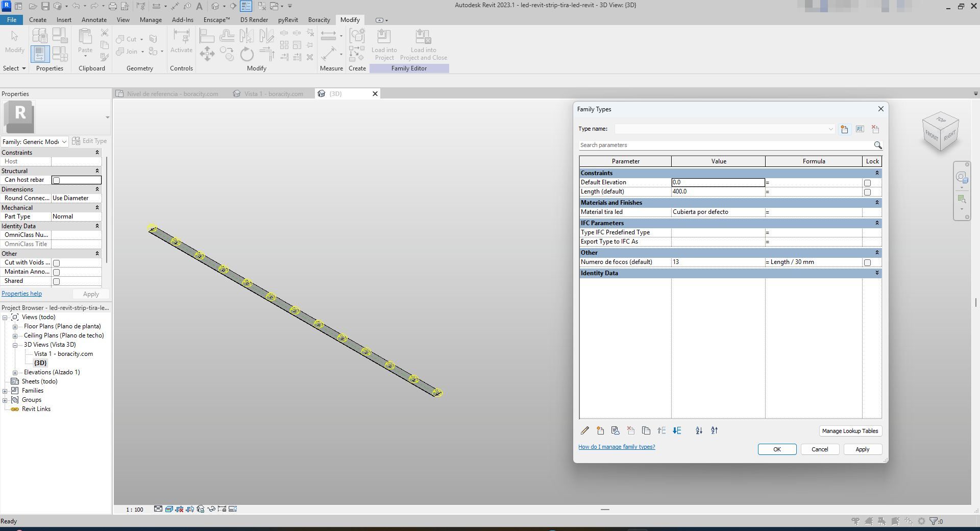Open the Annotate ribbon tab
Image resolution: width=980 pixels, height=531 pixels.
[x=94, y=20]
